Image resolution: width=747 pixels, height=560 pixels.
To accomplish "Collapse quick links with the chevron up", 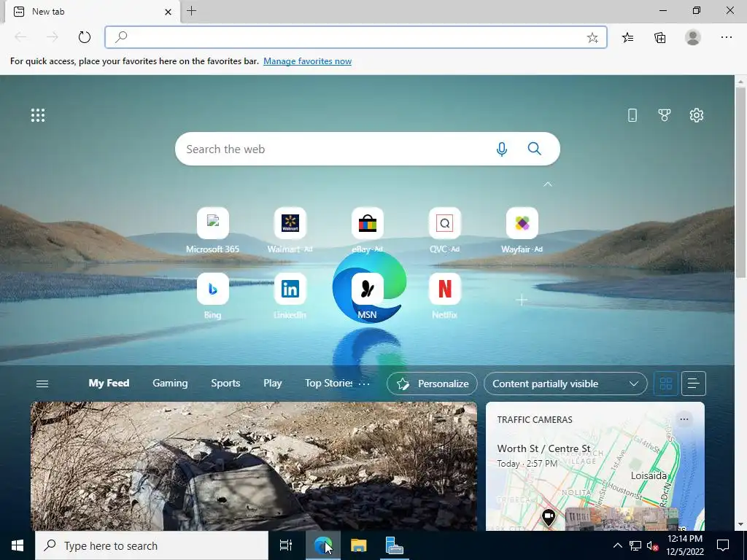I will (548, 184).
